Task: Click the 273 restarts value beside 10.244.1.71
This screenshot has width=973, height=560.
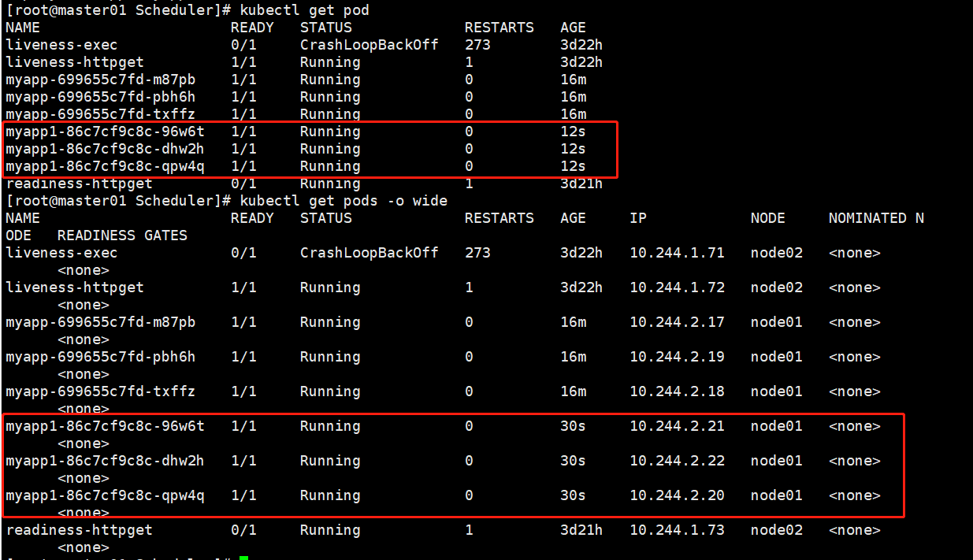Action: pos(477,253)
